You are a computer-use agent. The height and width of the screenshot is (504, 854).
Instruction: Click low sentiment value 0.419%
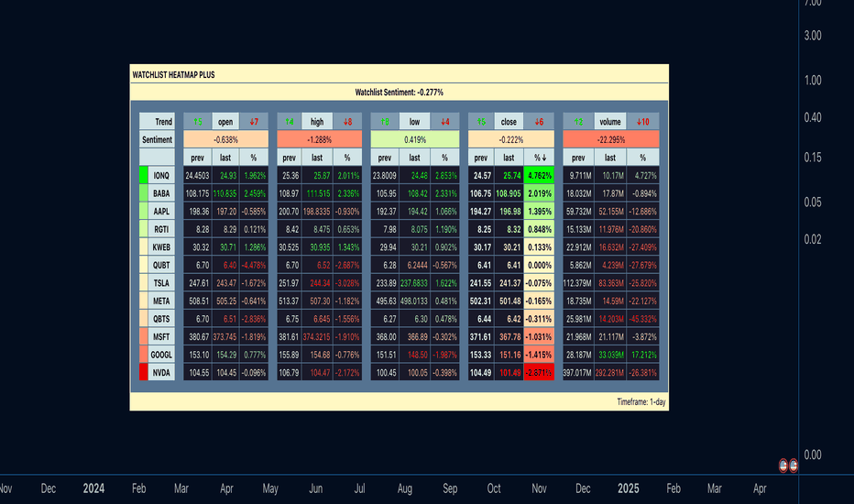point(415,139)
